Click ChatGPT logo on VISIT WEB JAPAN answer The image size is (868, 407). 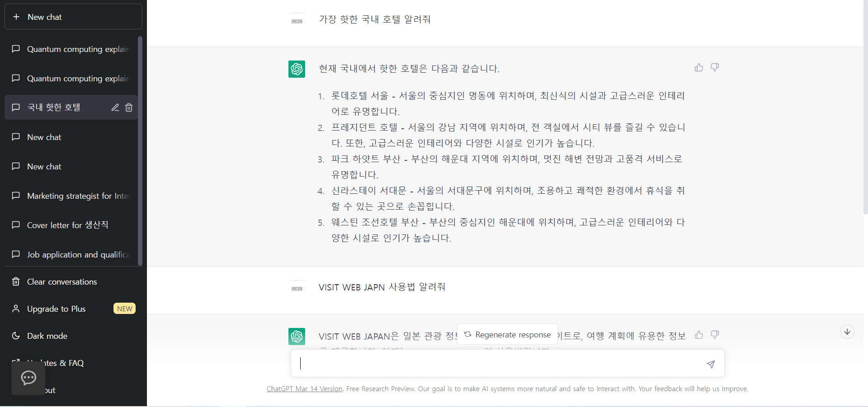click(x=297, y=337)
